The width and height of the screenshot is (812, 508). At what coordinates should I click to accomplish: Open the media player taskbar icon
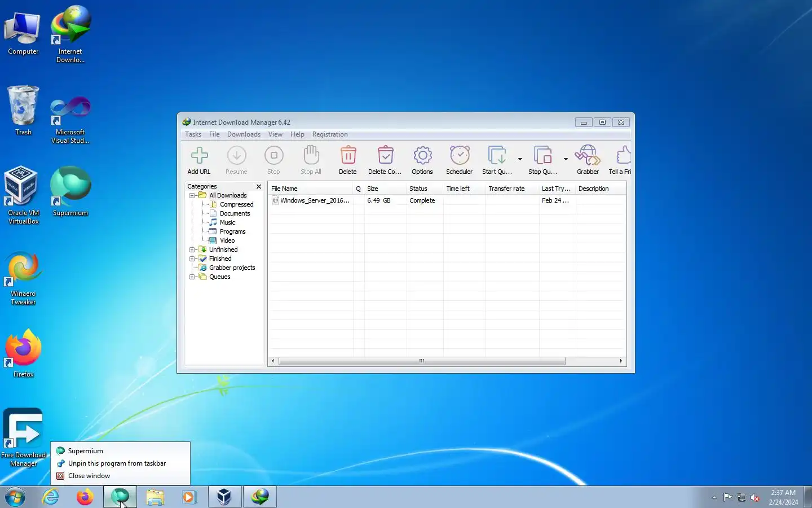click(x=189, y=497)
